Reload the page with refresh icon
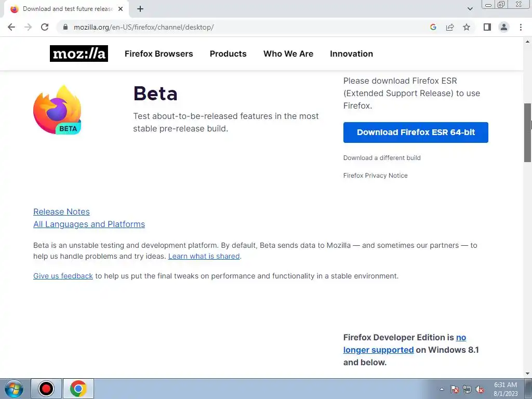The image size is (532, 399). coord(45,27)
